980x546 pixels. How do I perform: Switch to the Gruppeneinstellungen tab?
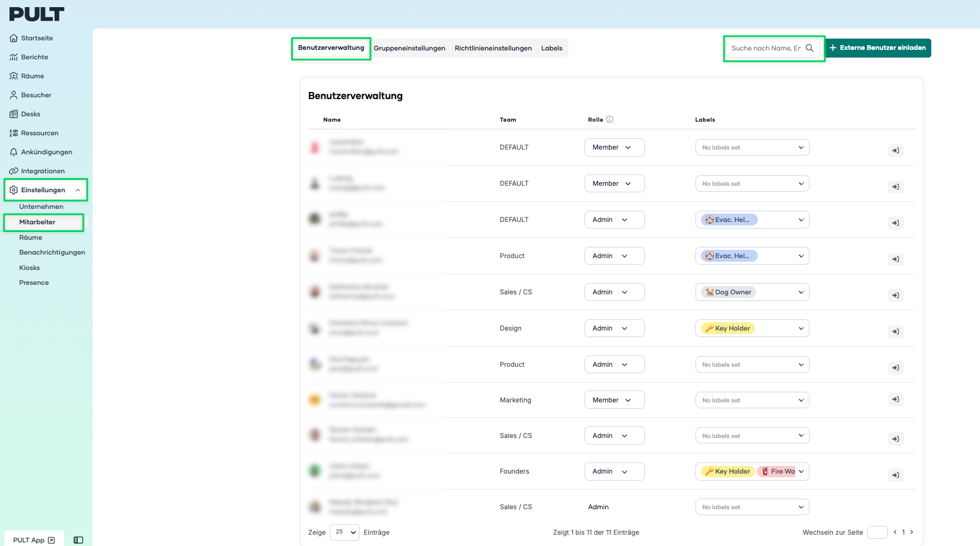(409, 48)
